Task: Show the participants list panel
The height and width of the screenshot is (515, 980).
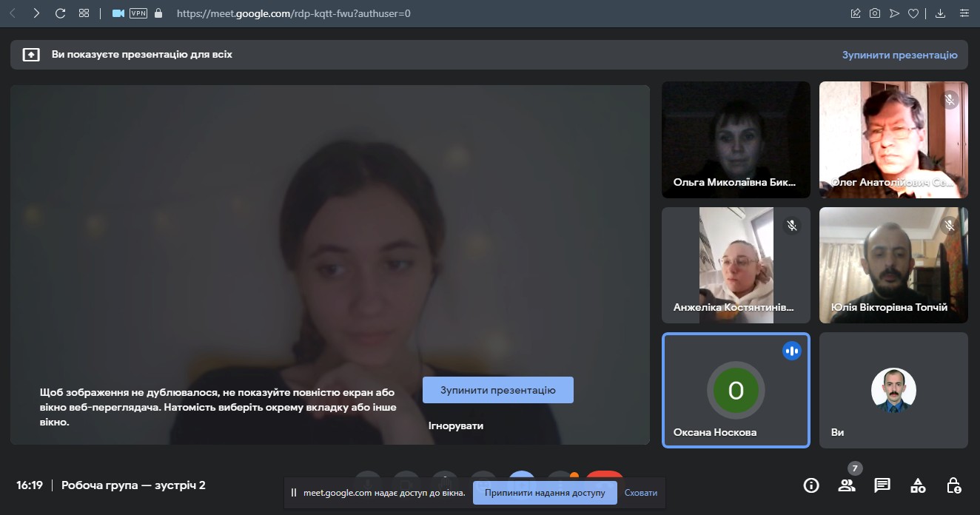Action: pyautogui.click(x=846, y=485)
